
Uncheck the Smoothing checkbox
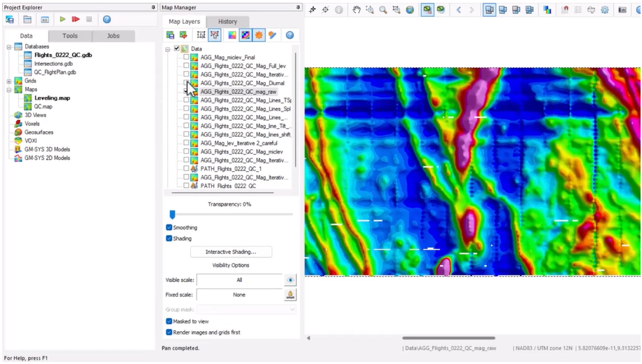coord(169,227)
